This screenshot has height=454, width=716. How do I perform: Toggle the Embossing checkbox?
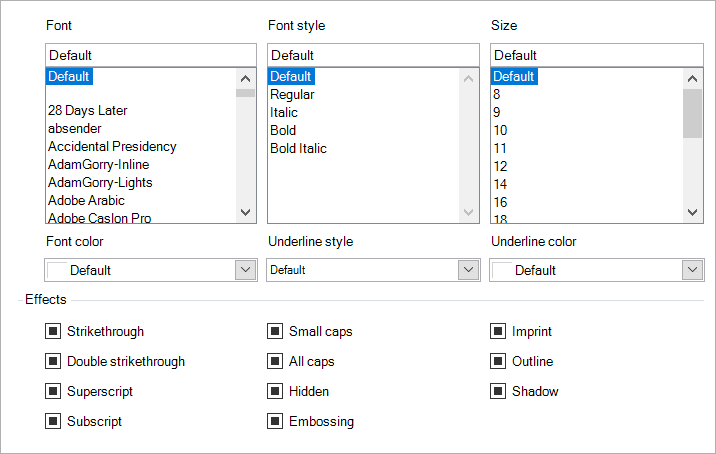(x=275, y=421)
